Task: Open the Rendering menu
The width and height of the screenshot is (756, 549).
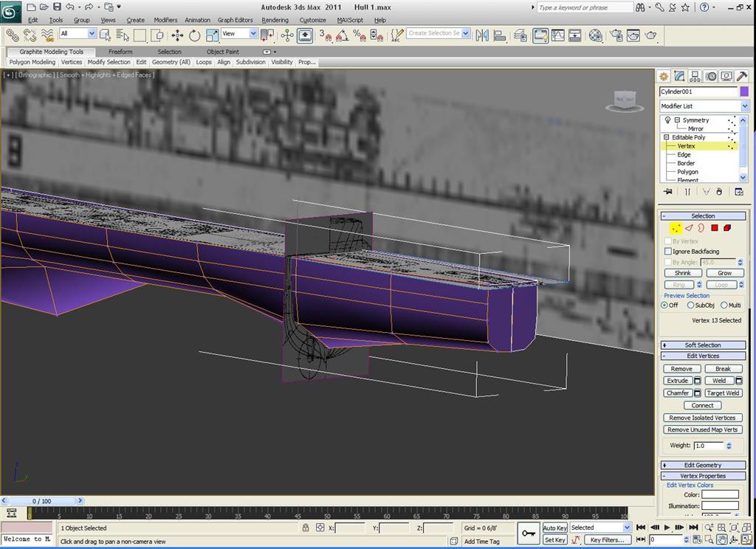Action: pos(275,20)
